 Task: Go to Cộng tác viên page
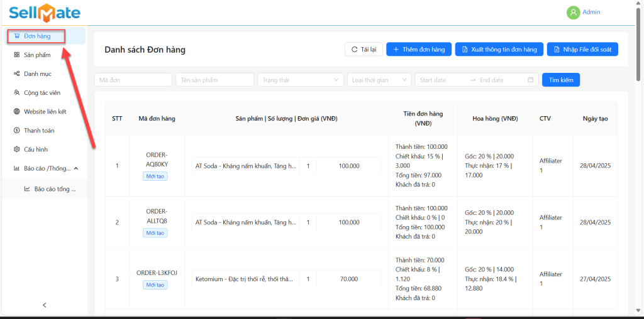42,93
